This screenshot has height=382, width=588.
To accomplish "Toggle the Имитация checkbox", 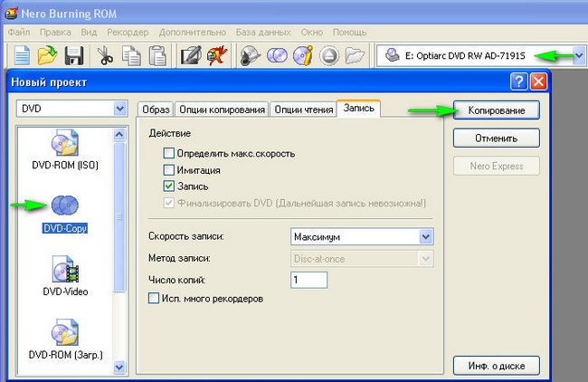I will 169,169.
